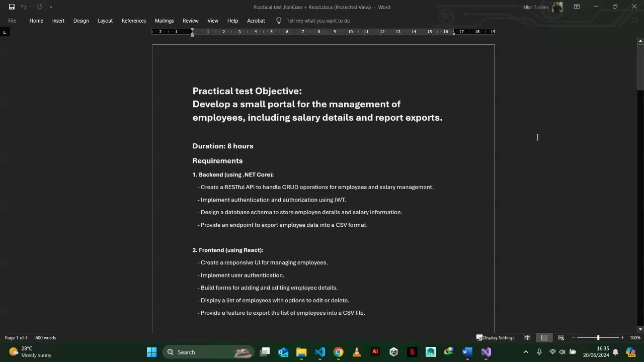Screen dimensions: 644x362
Task: Click the user account picture
Action: coord(557,7)
